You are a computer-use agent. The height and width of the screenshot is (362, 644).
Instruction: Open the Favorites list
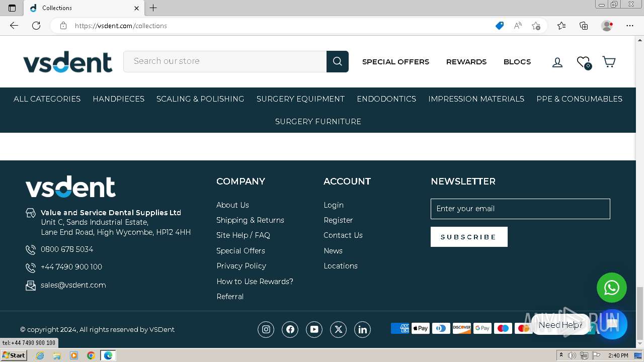561,26
